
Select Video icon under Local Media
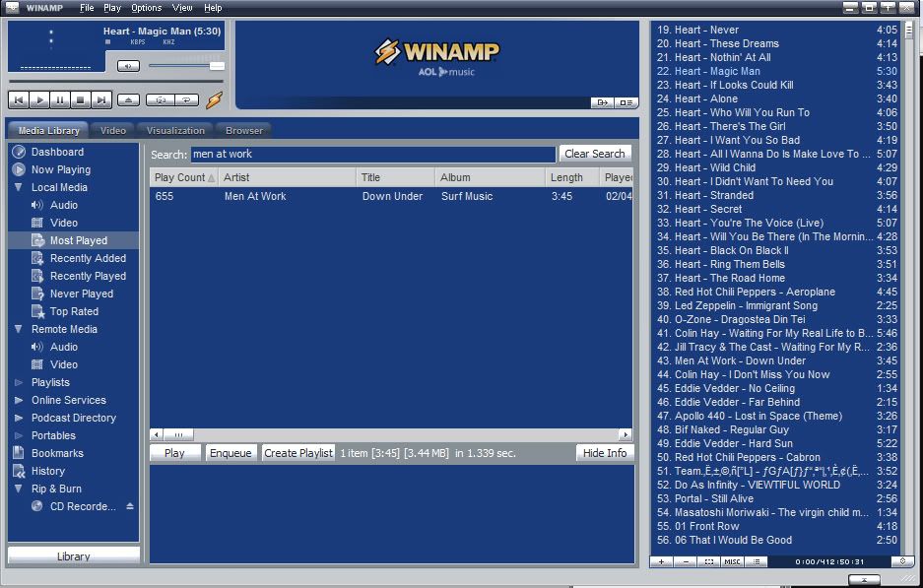(x=37, y=223)
